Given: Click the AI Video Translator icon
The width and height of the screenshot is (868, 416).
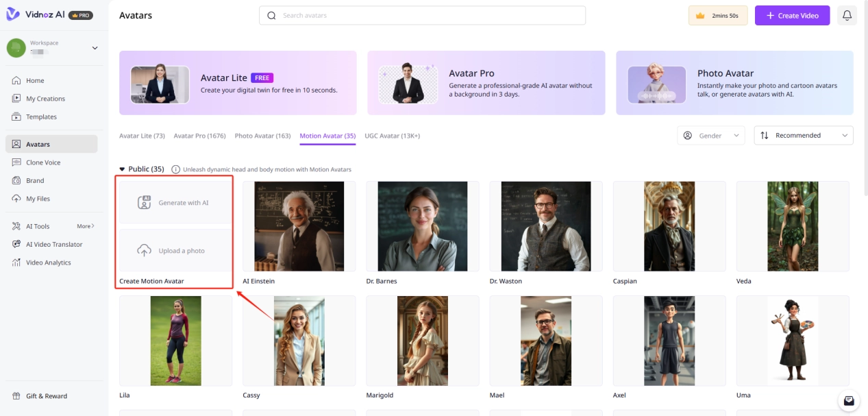Looking at the screenshot, I should (16, 245).
